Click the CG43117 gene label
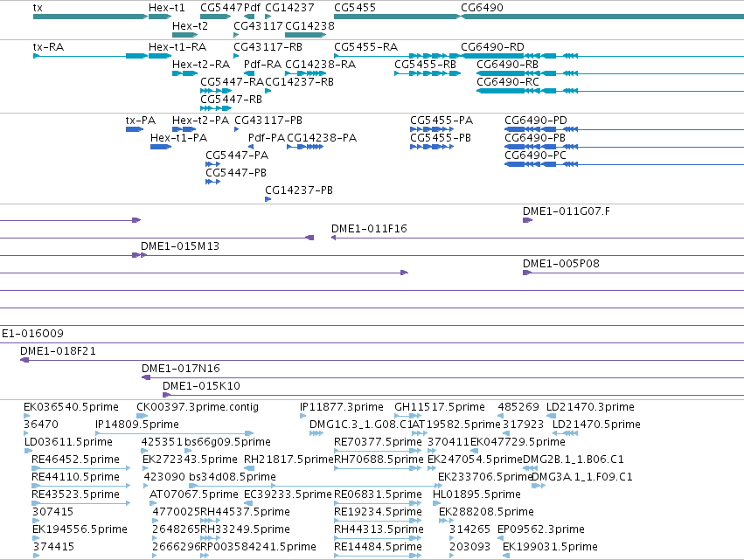Image resolution: width=744 pixels, height=560 pixels. tap(258, 25)
